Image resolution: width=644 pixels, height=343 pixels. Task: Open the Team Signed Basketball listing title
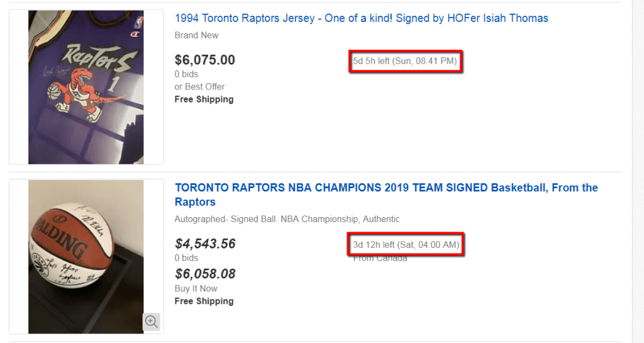pos(386,194)
